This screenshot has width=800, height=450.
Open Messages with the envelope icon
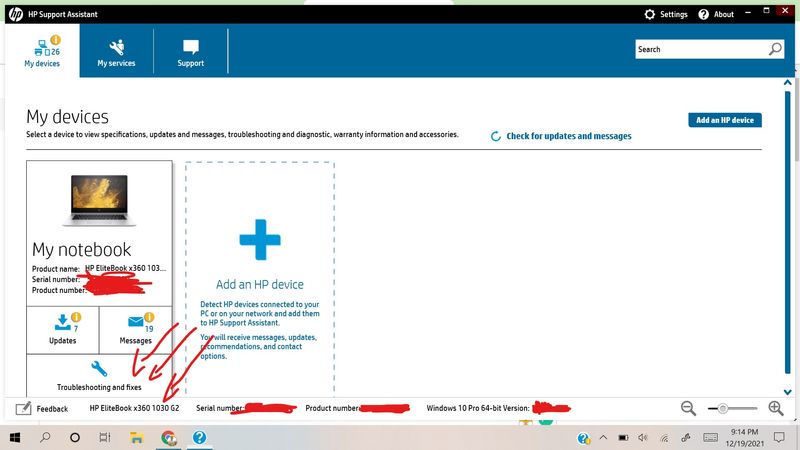click(136, 330)
